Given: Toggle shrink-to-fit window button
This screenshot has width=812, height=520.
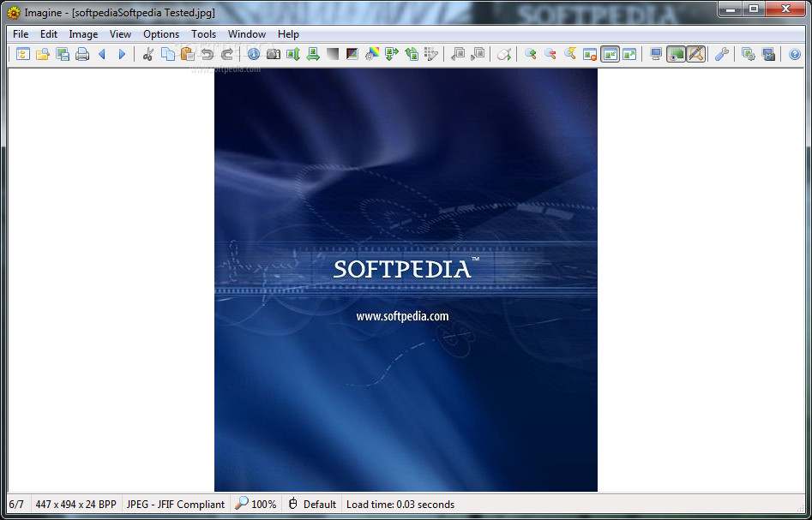Looking at the screenshot, I should click(610, 54).
